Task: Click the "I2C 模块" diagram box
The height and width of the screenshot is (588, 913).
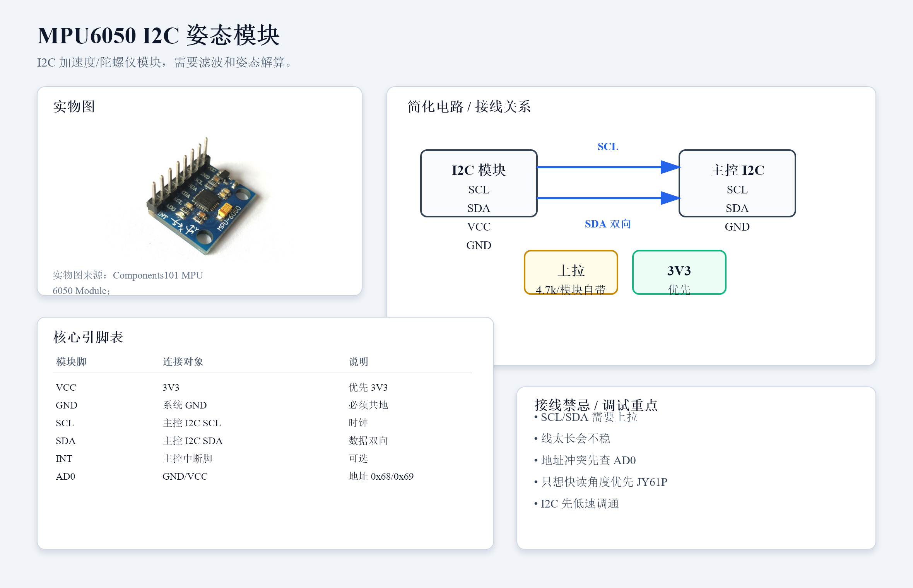Action: coord(479,183)
